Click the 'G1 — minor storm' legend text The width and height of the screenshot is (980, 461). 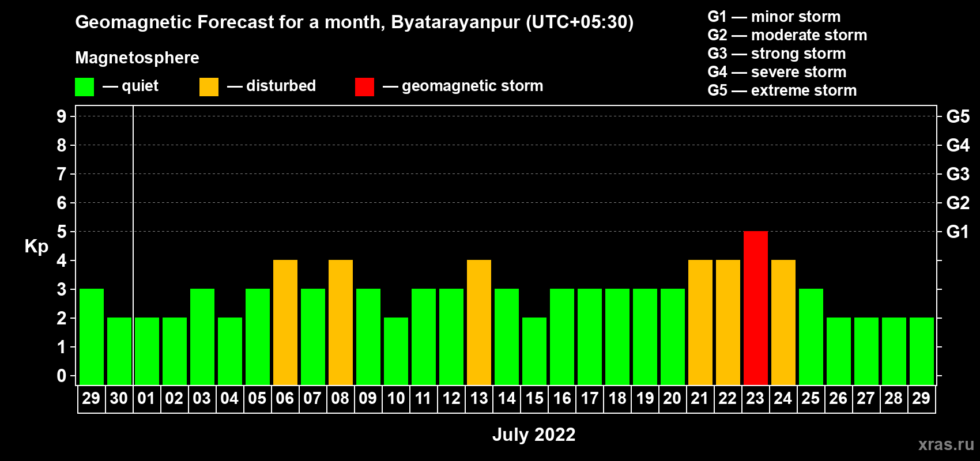[x=774, y=17]
